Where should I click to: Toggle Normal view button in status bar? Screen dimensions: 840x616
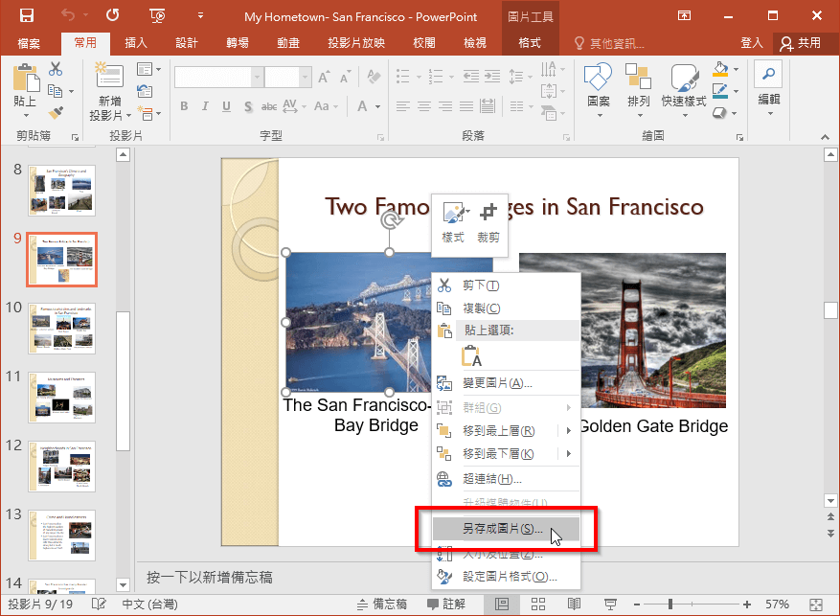(x=501, y=604)
